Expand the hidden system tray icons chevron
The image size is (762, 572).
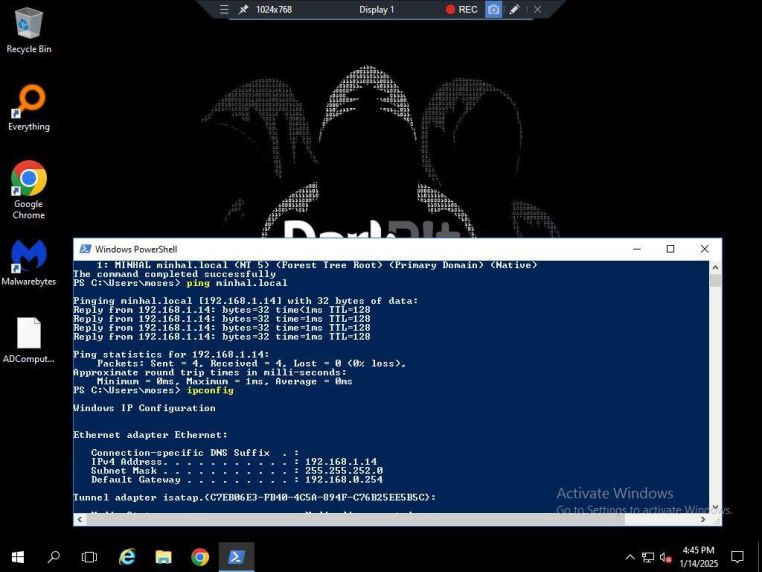point(630,557)
